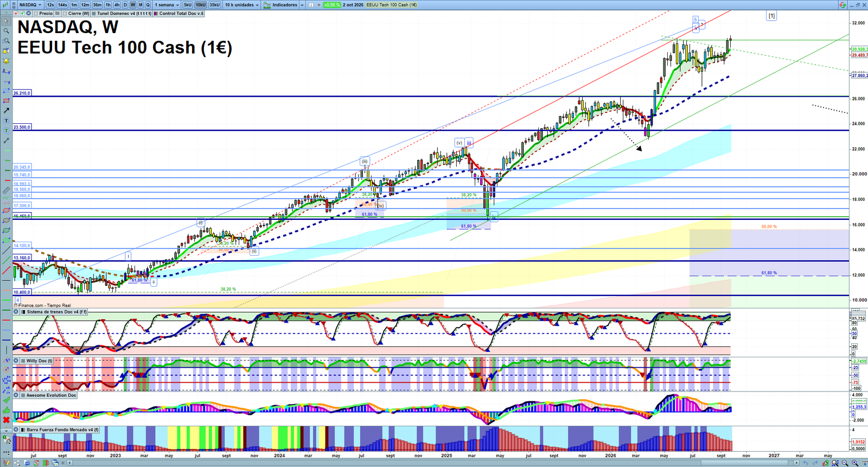Select the red ellipse drawing tool
Screen dimensions: 868x467
7,210
